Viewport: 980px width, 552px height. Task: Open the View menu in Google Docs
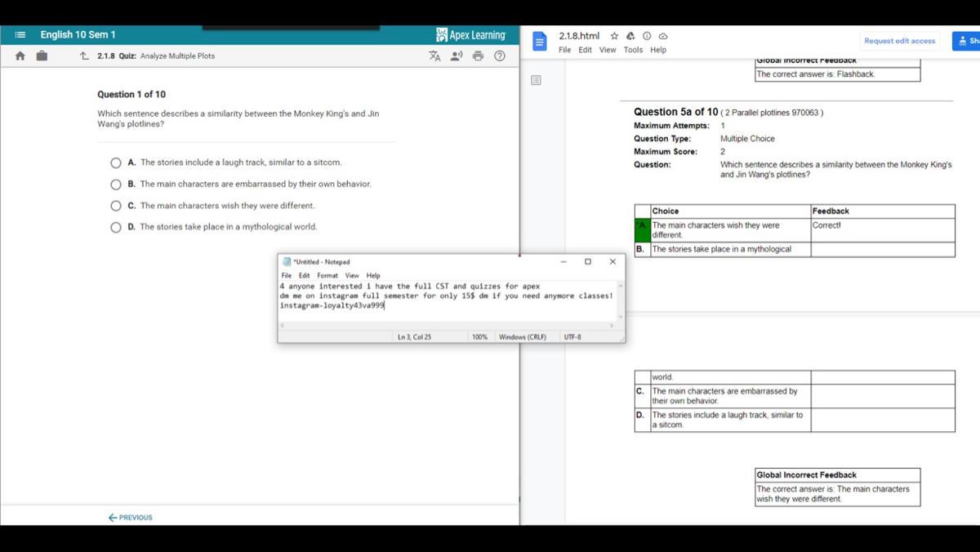coord(608,50)
